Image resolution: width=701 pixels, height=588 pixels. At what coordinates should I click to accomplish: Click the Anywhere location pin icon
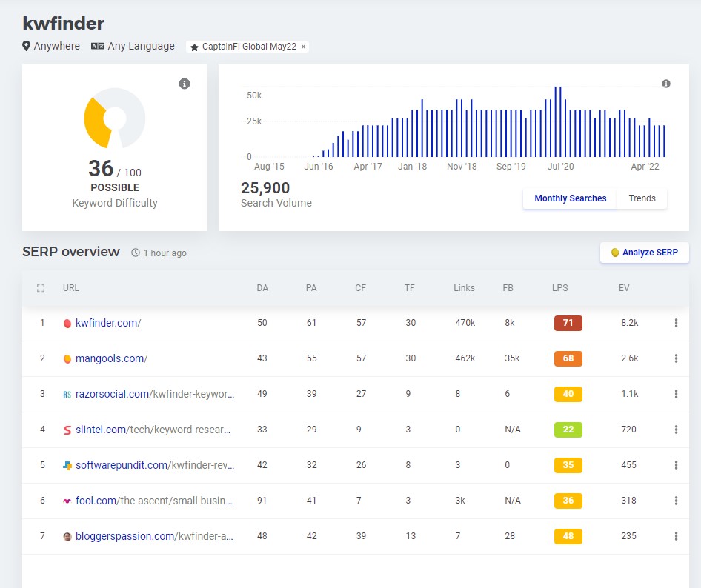27,46
